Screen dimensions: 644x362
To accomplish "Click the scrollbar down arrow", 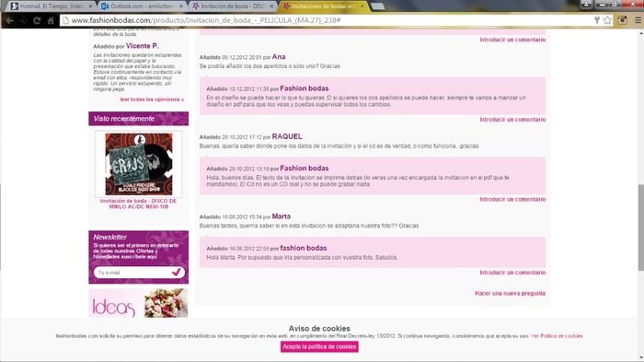I will pyautogui.click(x=640, y=358).
